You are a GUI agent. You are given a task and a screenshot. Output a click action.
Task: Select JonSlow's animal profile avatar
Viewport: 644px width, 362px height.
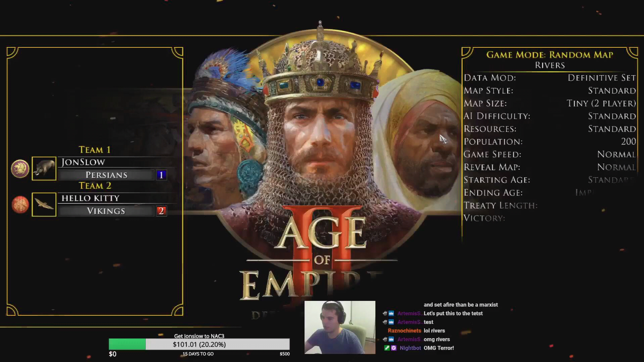click(44, 169)
